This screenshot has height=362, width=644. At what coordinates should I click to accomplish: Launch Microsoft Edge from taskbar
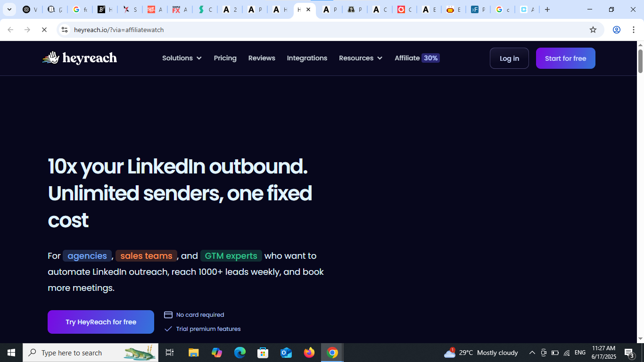click(x=240, y=353)
